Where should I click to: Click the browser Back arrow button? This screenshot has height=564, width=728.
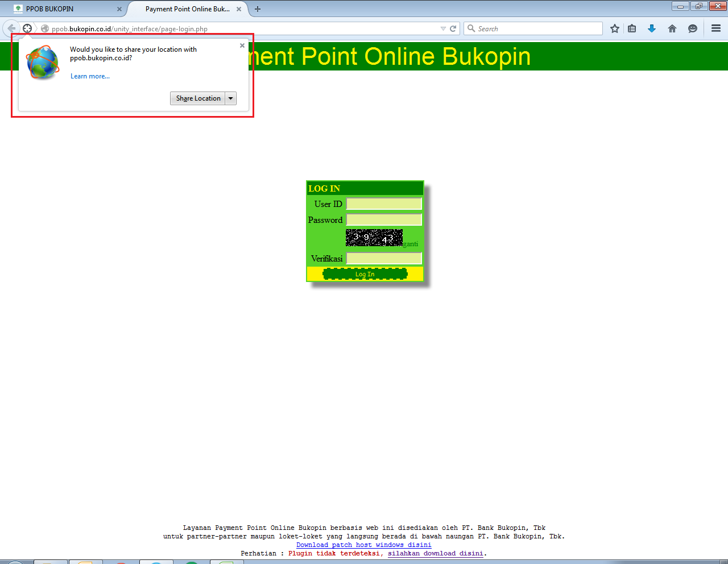click(x=11, y=28)
